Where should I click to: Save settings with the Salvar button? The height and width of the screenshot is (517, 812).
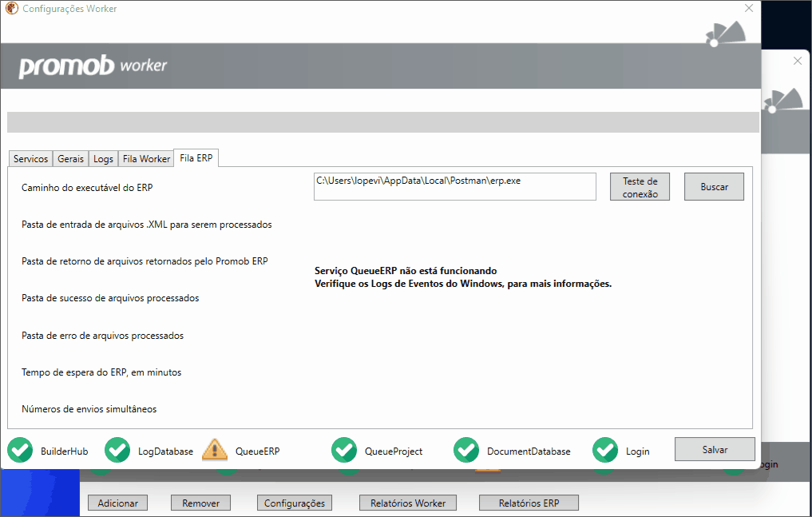pyautogui.click(x=715, y=450)
